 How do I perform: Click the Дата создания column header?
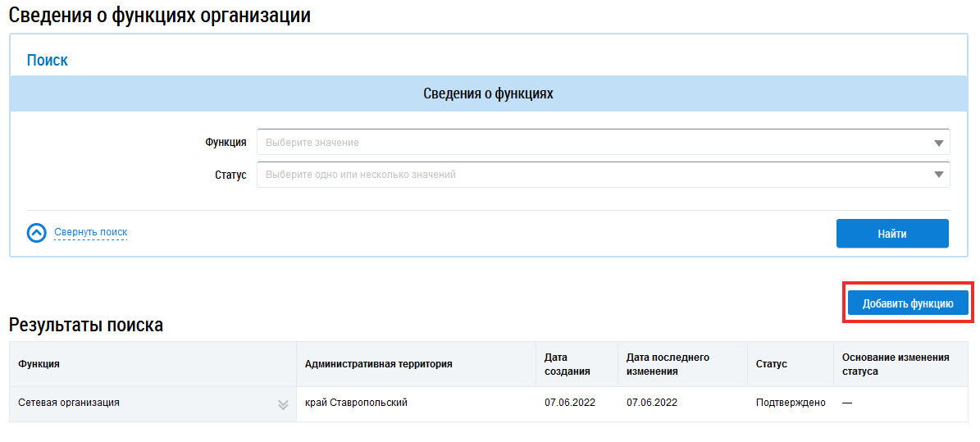click(567, 364)
